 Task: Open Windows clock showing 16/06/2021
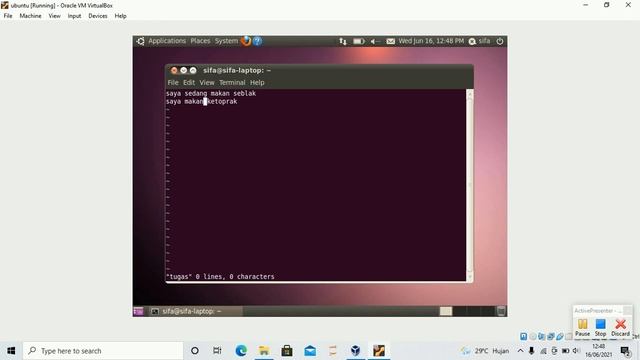(598, 351)
